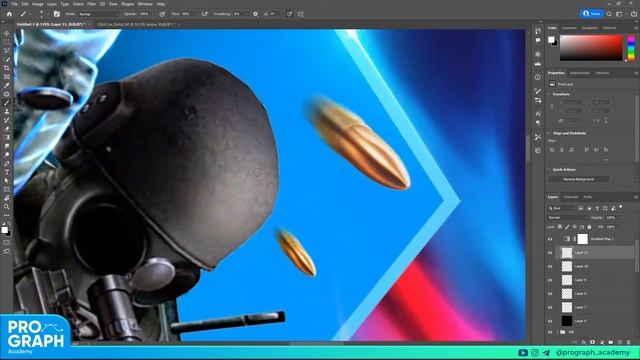Pick a shade in the color field
The width and height of the screenshot is (640, 360).
(591, 48)
